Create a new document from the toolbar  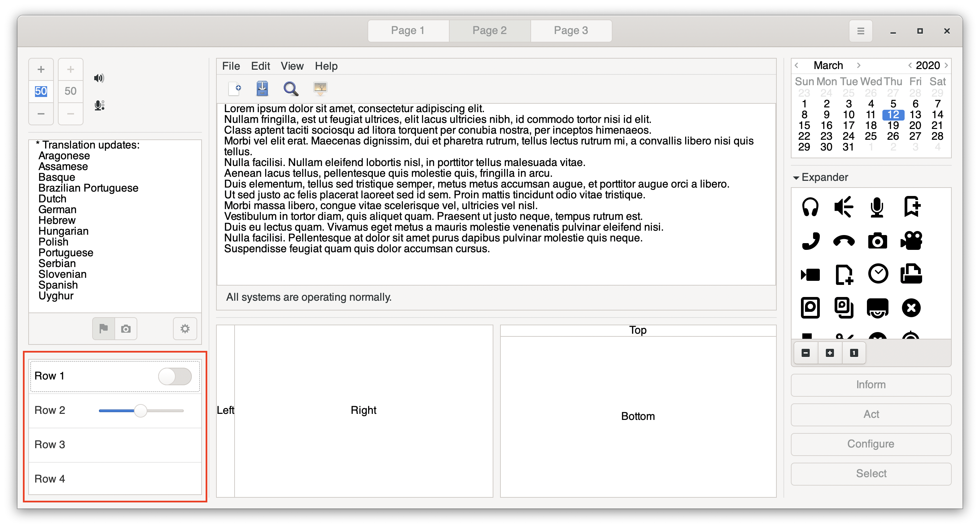pos(235,88)
